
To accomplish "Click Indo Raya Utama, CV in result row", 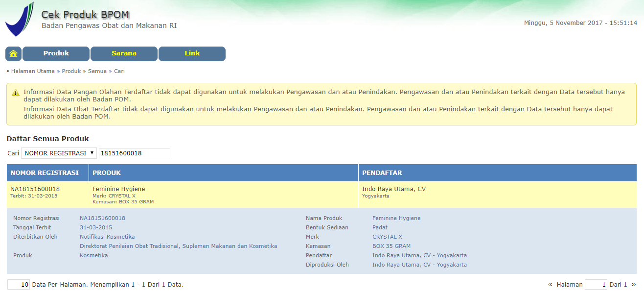I will 394,189.
